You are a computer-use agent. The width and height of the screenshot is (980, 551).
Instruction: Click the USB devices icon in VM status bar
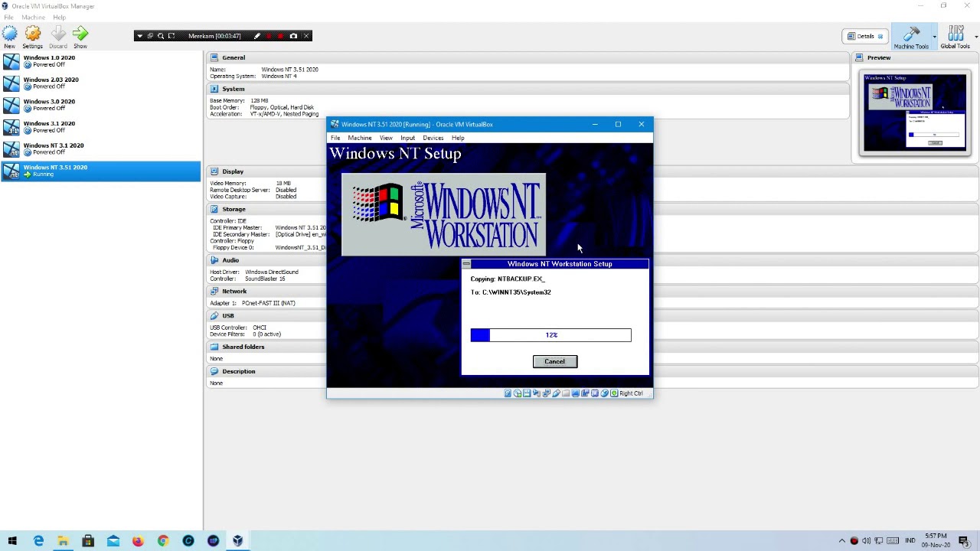click(x=556, y=393)
